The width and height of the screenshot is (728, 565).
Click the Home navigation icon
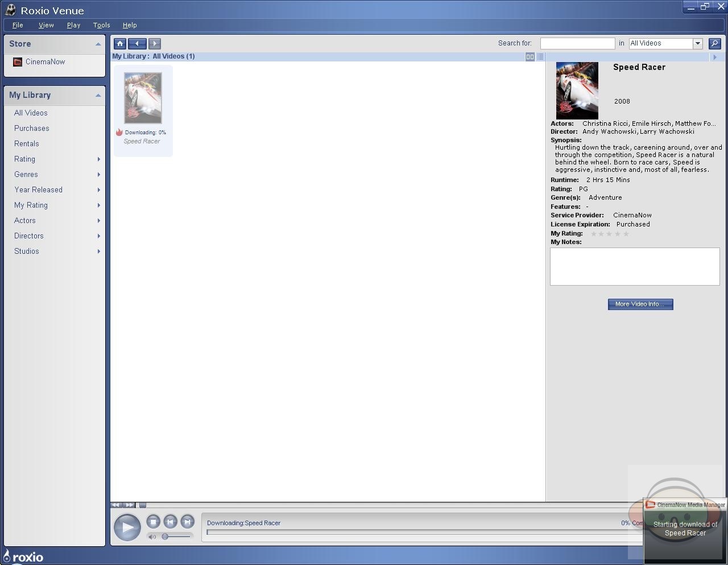(x=119, y=44)
